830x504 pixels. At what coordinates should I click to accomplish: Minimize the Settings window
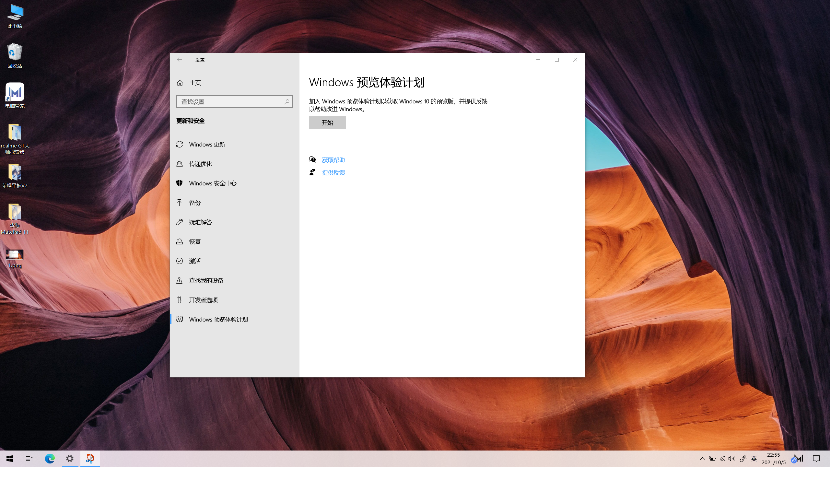coord(538,60)
